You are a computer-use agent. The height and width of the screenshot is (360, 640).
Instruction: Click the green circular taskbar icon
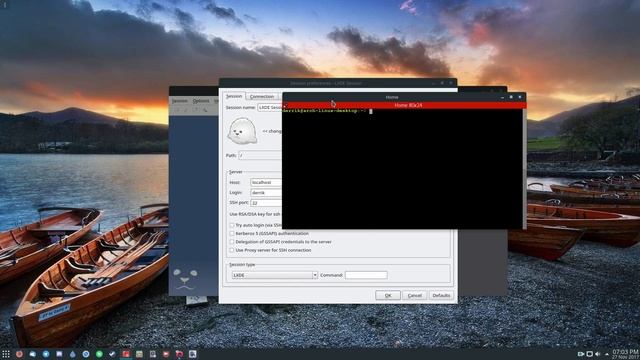tap(99, 354)
